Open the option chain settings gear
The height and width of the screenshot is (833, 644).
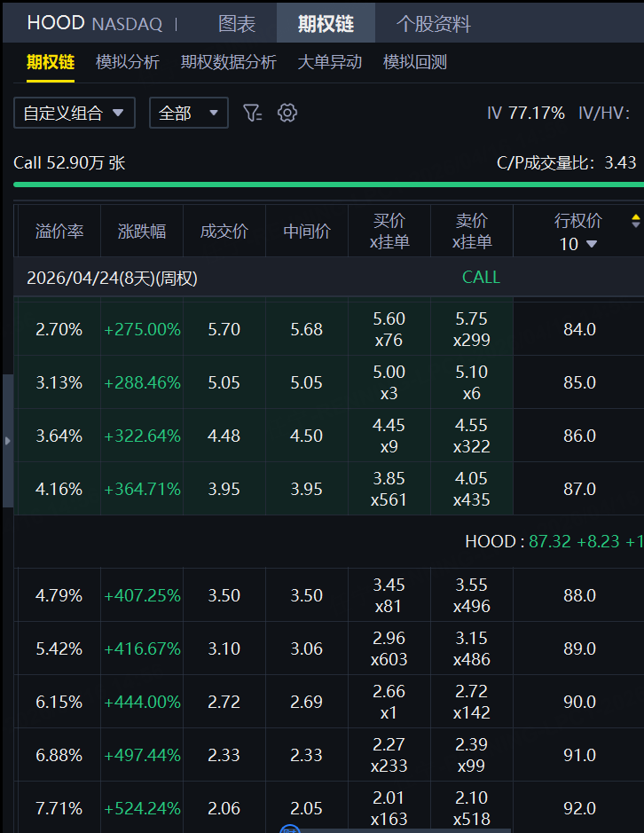point(287,113)
